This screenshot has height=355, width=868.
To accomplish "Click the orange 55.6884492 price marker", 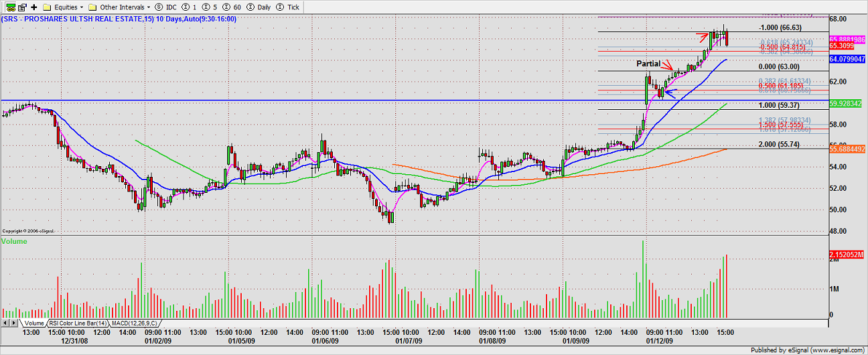I will [x=848, y=149].
